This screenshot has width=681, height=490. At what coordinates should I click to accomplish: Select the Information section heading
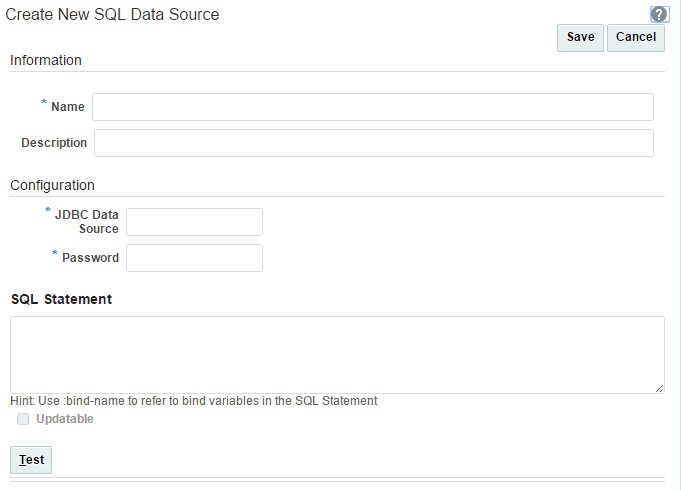[46, 60]
